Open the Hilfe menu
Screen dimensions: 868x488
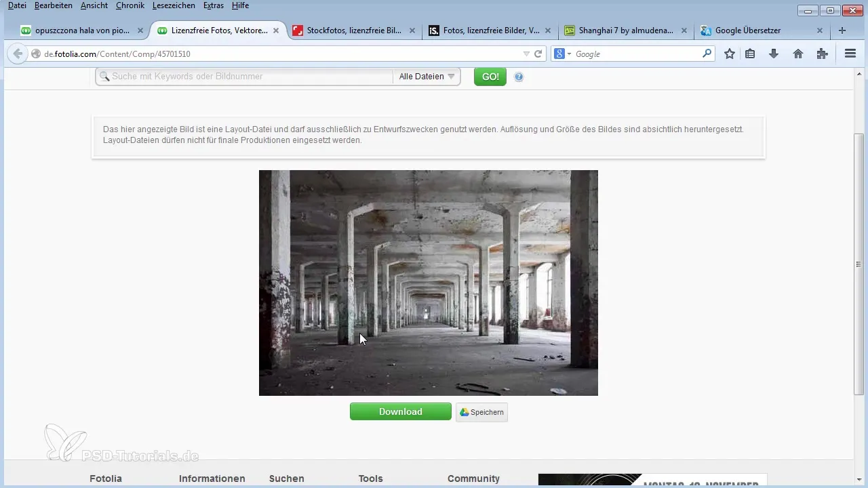coord(240,5)
